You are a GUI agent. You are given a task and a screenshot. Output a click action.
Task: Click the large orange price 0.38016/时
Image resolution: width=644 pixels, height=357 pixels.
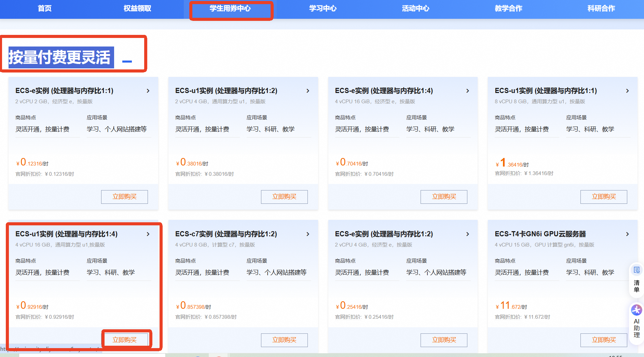(x=192, y=162)
